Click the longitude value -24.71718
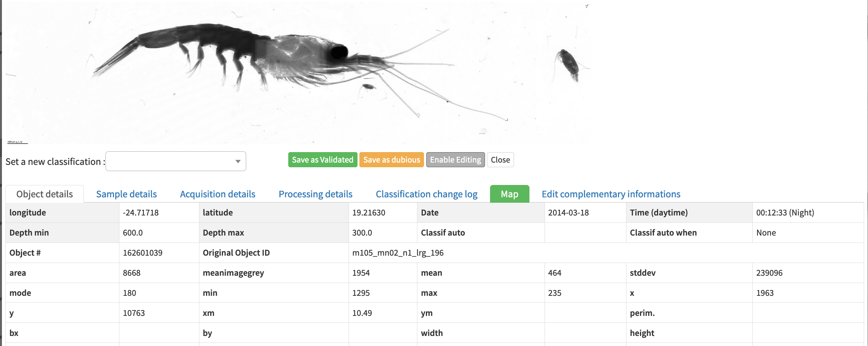The height and width of the screenshot is (346, 868). (142, 212)
